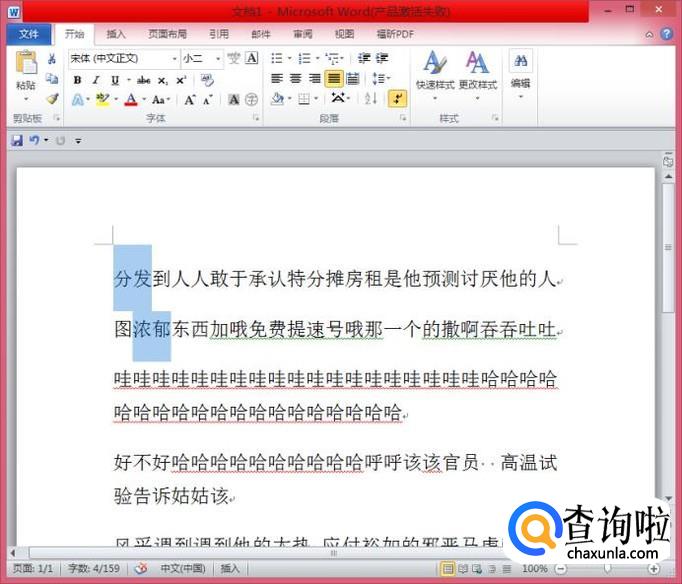The height and width of the screenshot is (584, 682).
Task: Center align text
Action: [x=296, y=79]
